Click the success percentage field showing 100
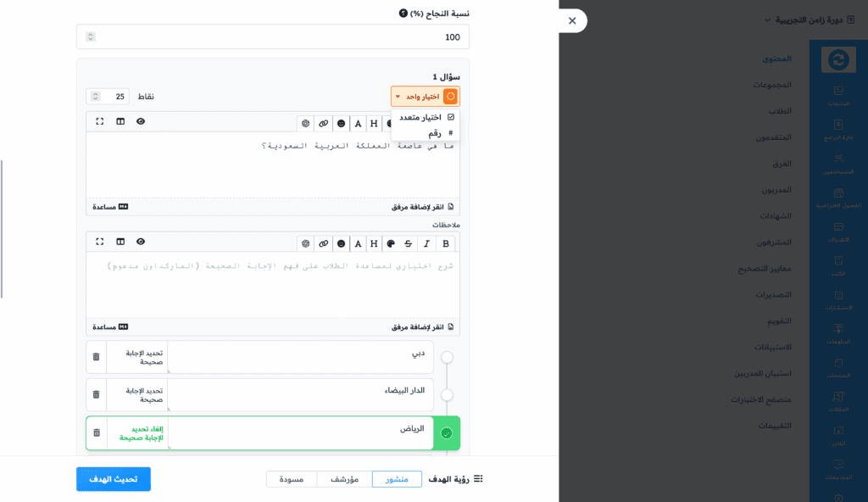This screenshot has width=868, height=502. [273, 36]
